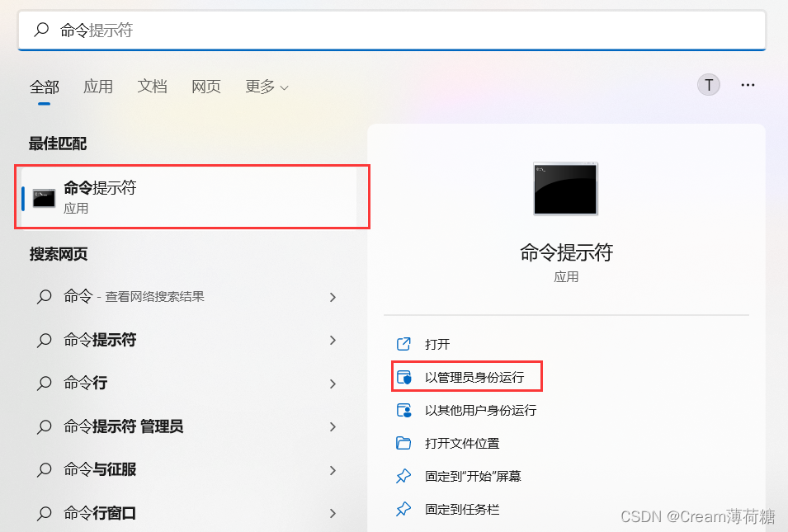Switch to the 网页 tab

pos(206,87)
